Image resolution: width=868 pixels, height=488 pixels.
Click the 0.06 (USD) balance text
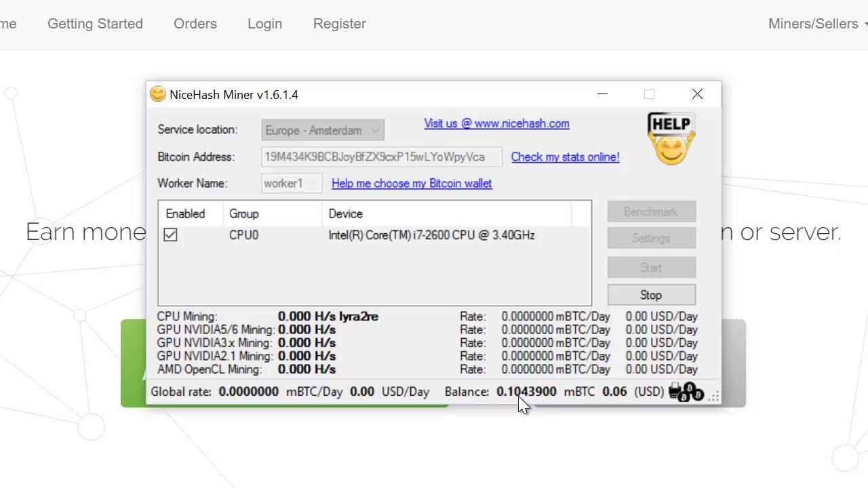click(x=633, y=392)
